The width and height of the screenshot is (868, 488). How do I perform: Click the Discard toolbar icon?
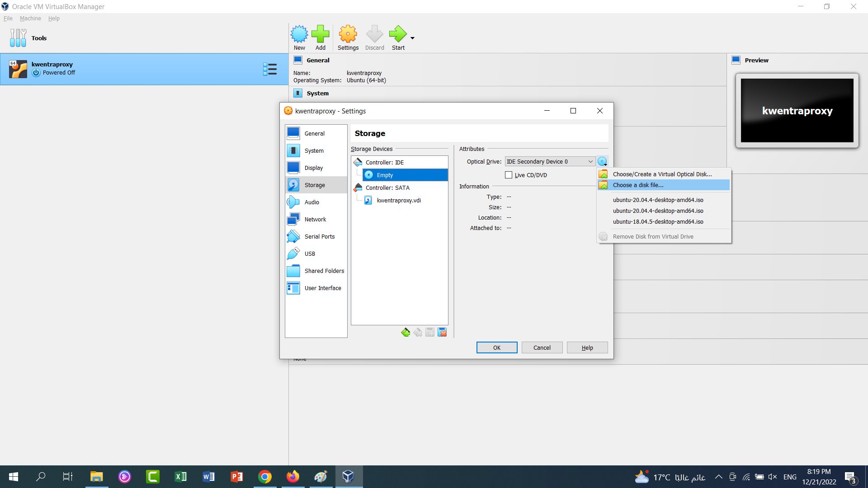tap(375, 38)
